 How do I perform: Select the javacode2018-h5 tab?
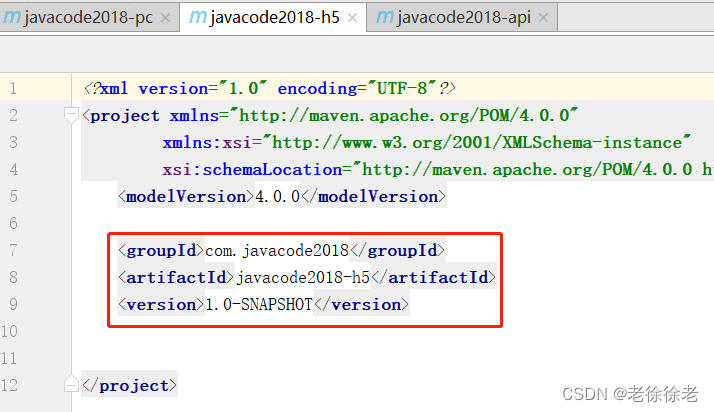(275, 18)
